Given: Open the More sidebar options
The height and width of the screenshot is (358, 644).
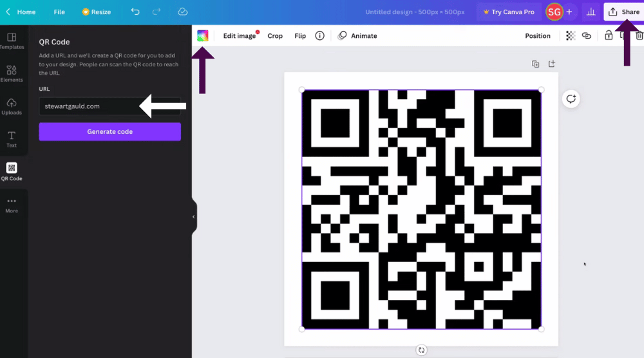Looking at the screenshot, I should 12,205.
